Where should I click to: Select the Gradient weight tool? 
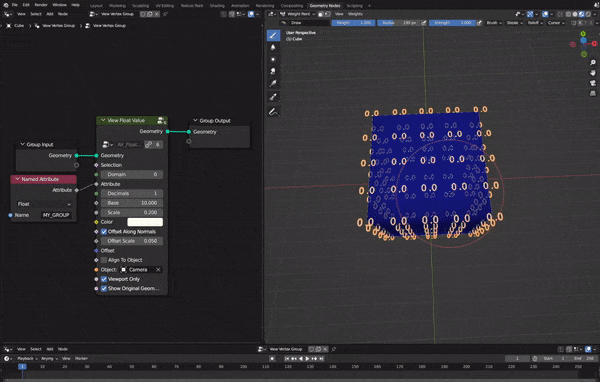pos(273,83)
